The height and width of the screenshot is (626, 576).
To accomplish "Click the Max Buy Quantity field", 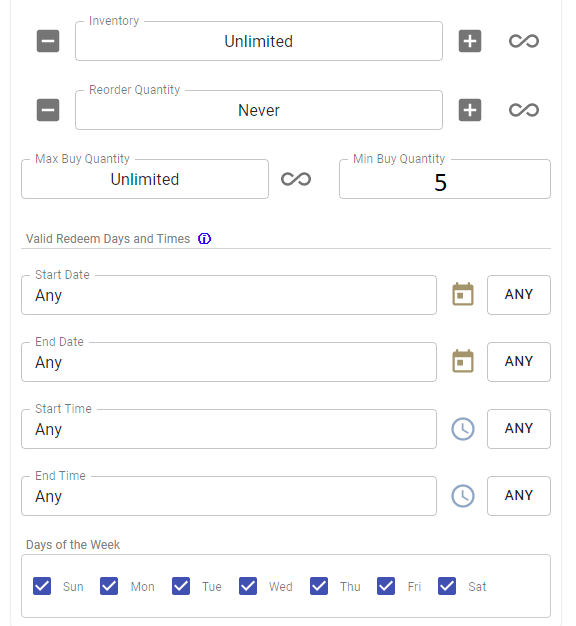I will click(145, 179).
